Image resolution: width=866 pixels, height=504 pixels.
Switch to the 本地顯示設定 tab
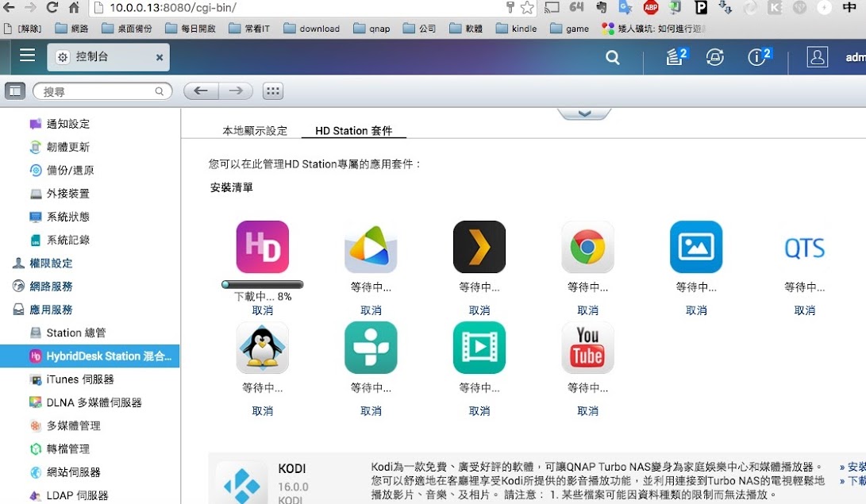click(255, 131)
